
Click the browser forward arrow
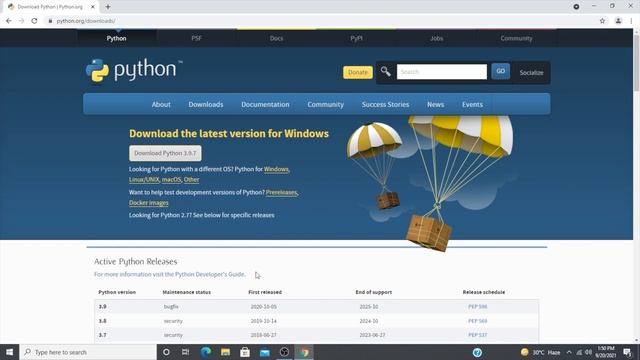21,21
